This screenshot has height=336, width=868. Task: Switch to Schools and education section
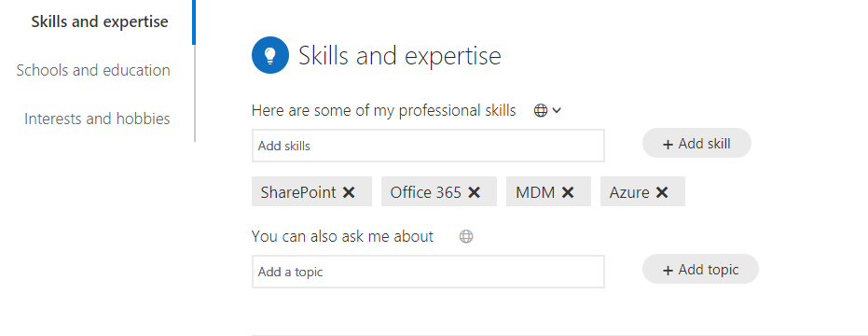[93, 70]
